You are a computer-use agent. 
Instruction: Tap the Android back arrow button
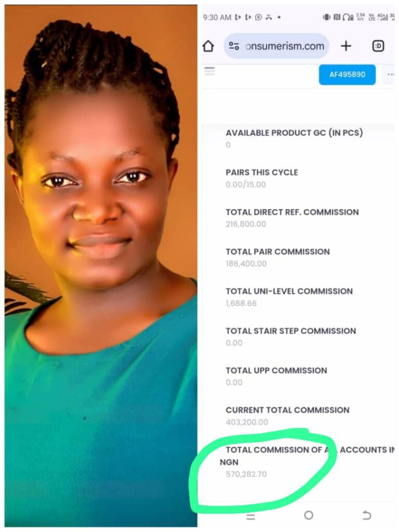366,515
